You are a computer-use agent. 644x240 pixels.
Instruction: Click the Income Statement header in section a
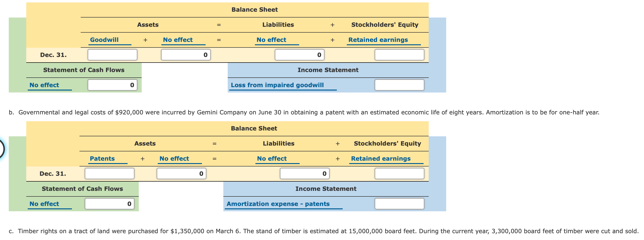coord(328,70)
